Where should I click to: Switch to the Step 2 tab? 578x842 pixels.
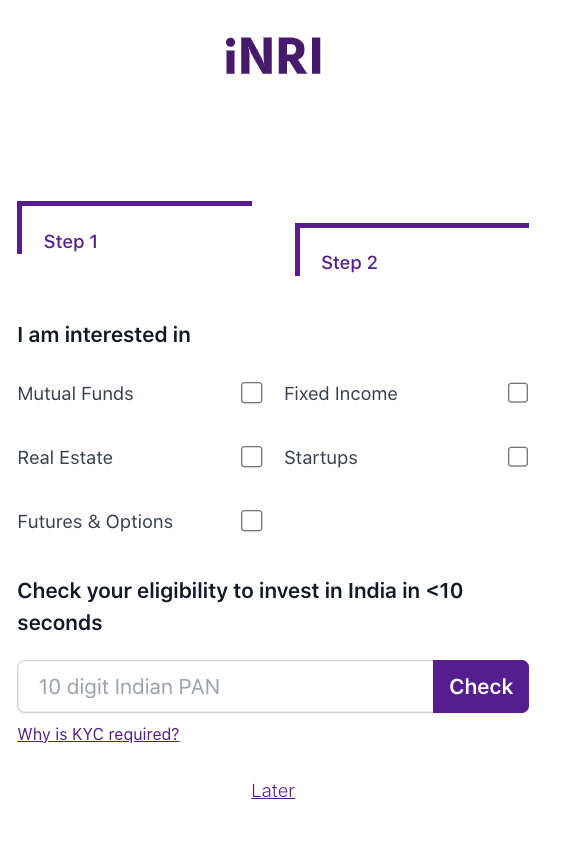(x=349, y=262)
